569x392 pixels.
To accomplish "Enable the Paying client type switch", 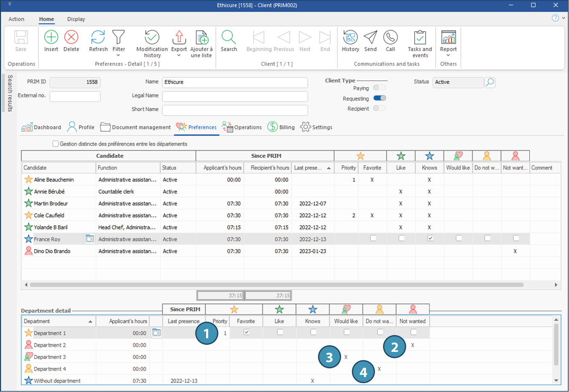I will tap(380, 88).
